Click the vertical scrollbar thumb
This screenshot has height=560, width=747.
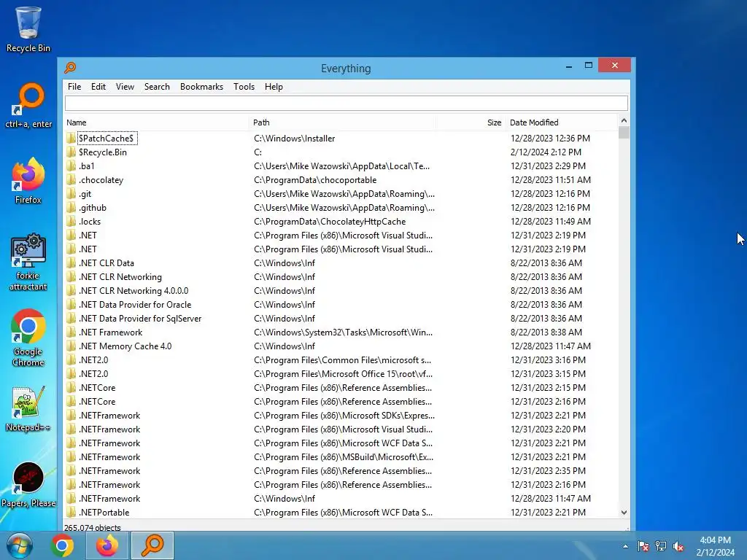tap(624, 133)
